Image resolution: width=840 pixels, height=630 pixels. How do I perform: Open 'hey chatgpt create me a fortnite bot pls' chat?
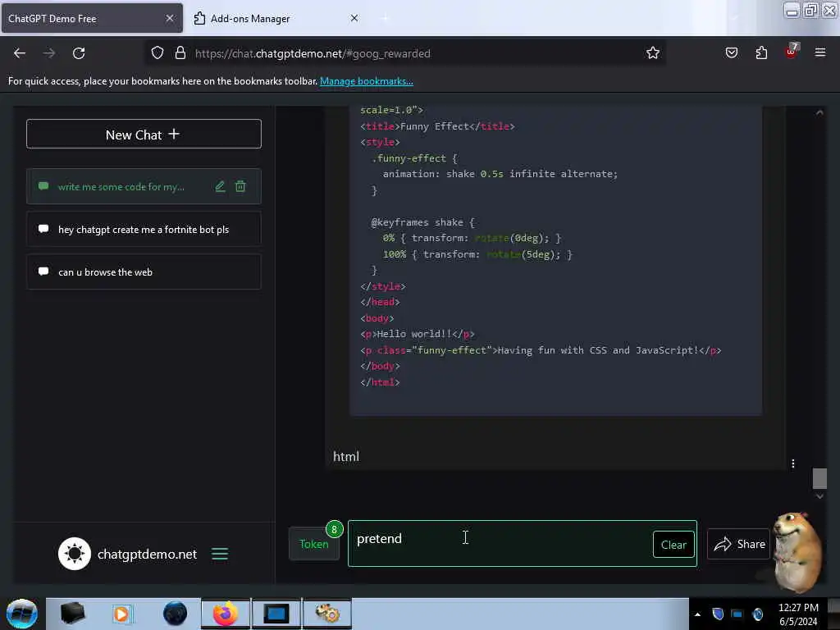(144, 230)
